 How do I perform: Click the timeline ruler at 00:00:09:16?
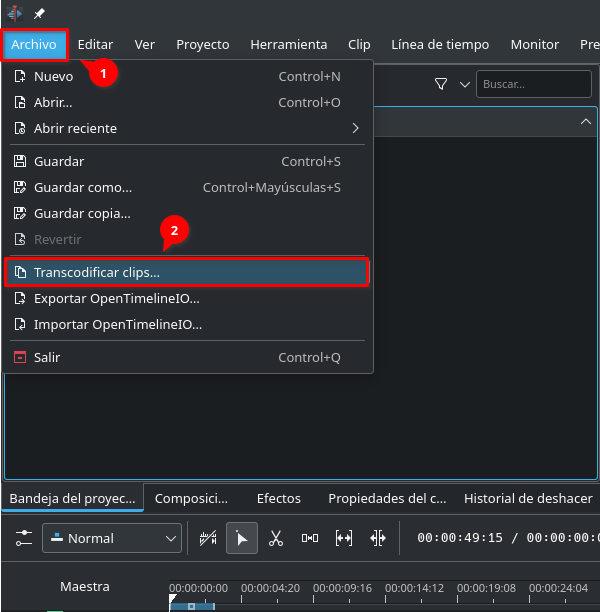point(342,588)
